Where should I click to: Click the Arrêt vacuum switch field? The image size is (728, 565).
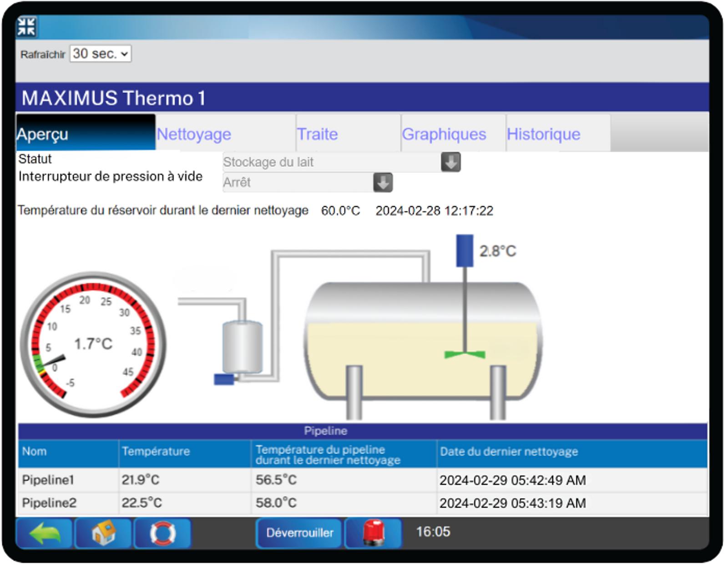tap(298, 183)
